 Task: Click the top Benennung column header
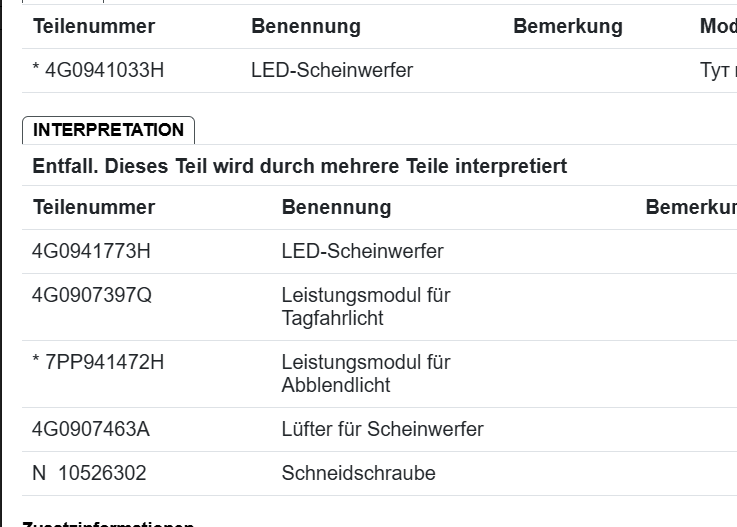(x=306, y=26)
